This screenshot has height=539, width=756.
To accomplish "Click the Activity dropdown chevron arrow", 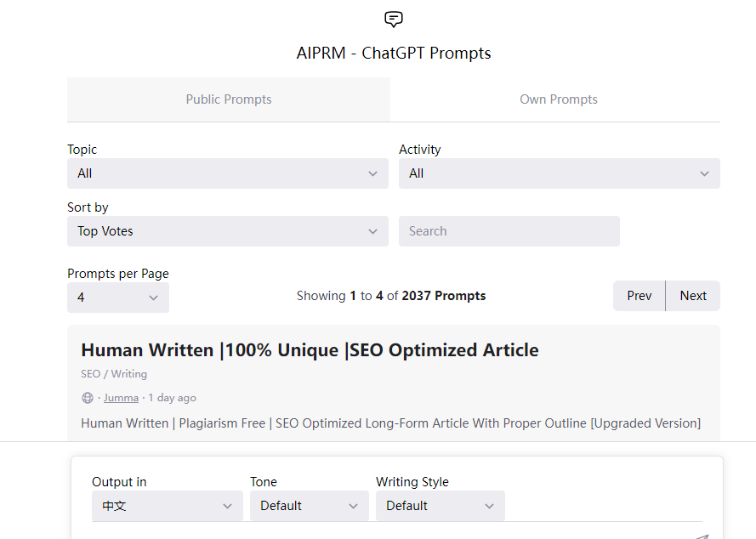I will pyautogui.click(x=704, y=173).
